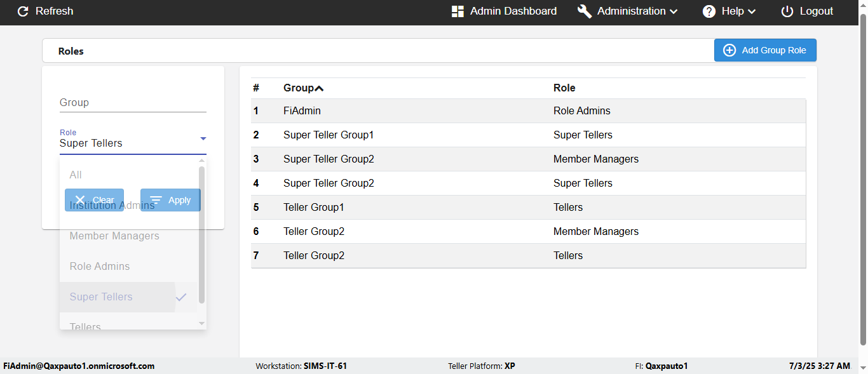
Task: Click the checkmark beside Super Tellers option
Action: coord(181,297)
